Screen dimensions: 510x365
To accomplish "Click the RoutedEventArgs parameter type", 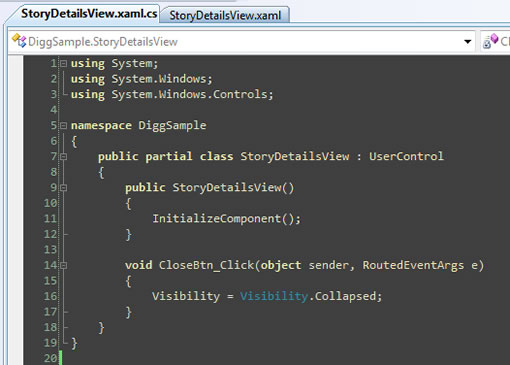I will tap(413, 265).
